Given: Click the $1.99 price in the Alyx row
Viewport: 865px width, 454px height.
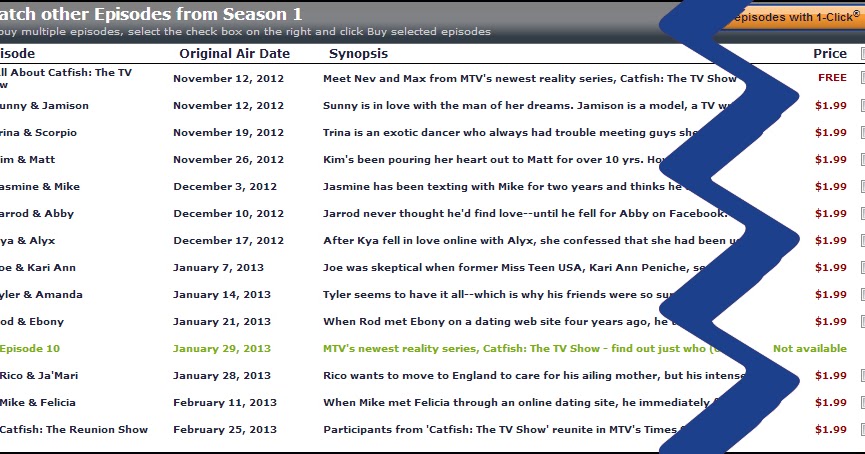Looking at the screenshot, I should 831,241.
